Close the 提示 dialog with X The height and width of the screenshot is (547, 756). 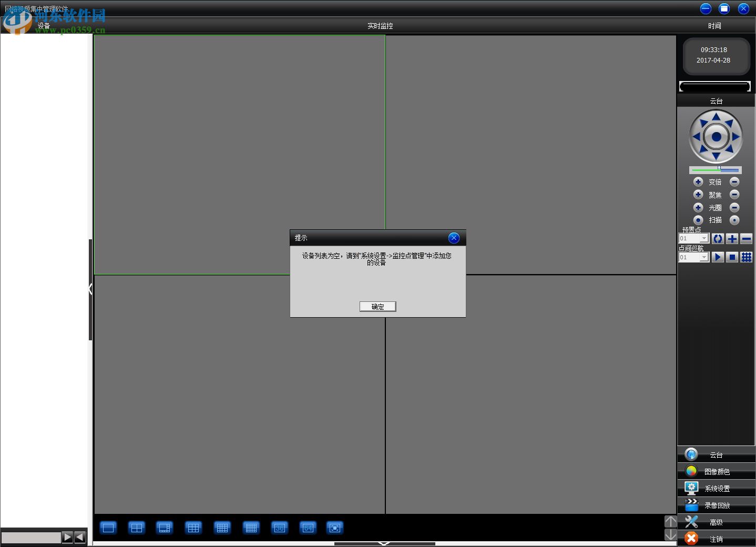point(454,238)
